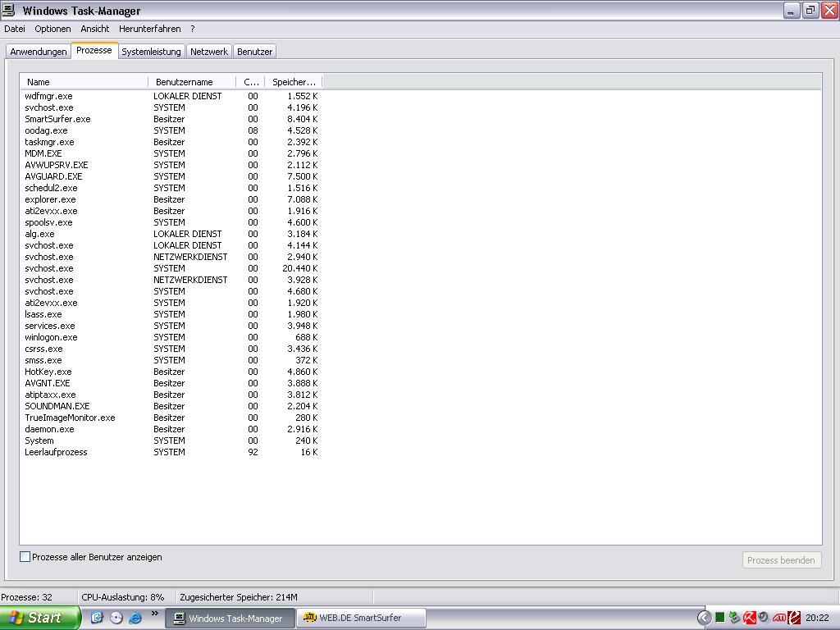
Task: Open the Herunterfahren menu
Action: click(x=150, y=29)
